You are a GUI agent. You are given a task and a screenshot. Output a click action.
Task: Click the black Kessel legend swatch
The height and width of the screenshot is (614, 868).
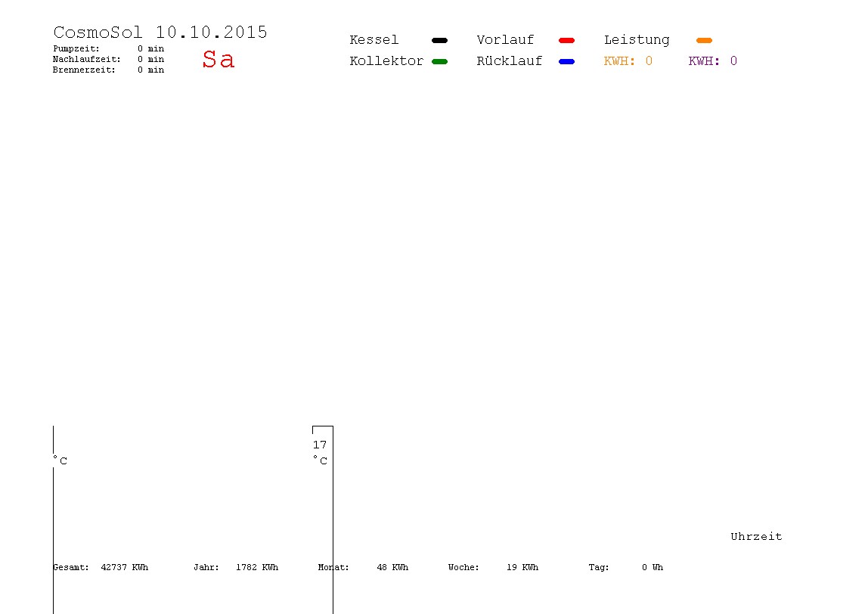(x=439, y=40)
